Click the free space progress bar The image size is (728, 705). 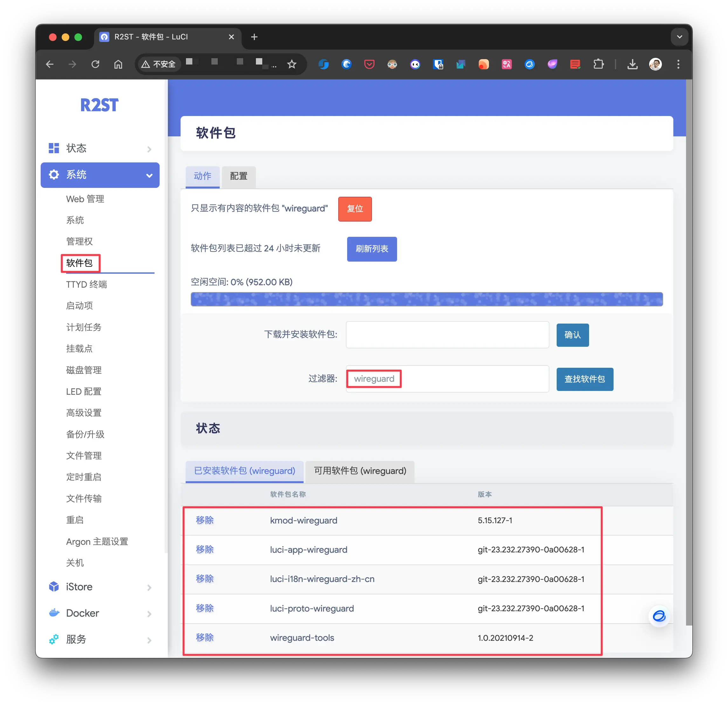coord(426,299)
